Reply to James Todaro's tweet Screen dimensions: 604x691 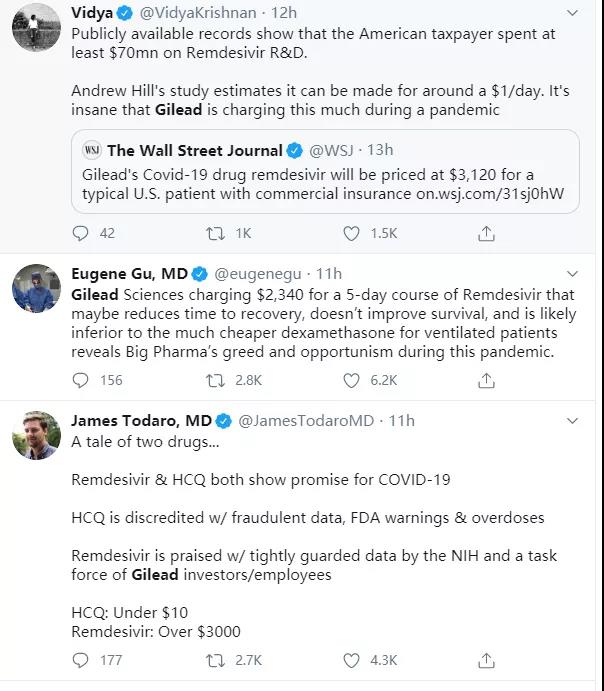tap(80, 660)
